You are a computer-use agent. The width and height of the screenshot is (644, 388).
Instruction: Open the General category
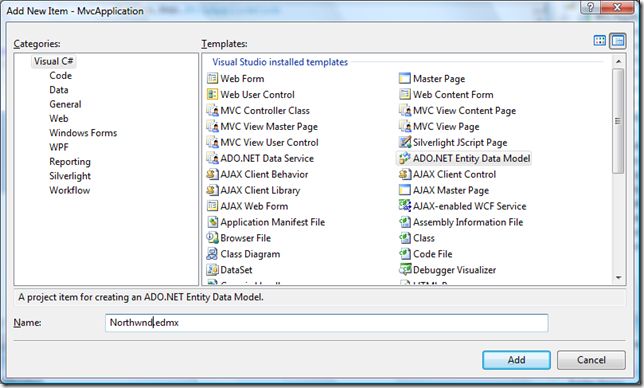(x=65, y=104)
